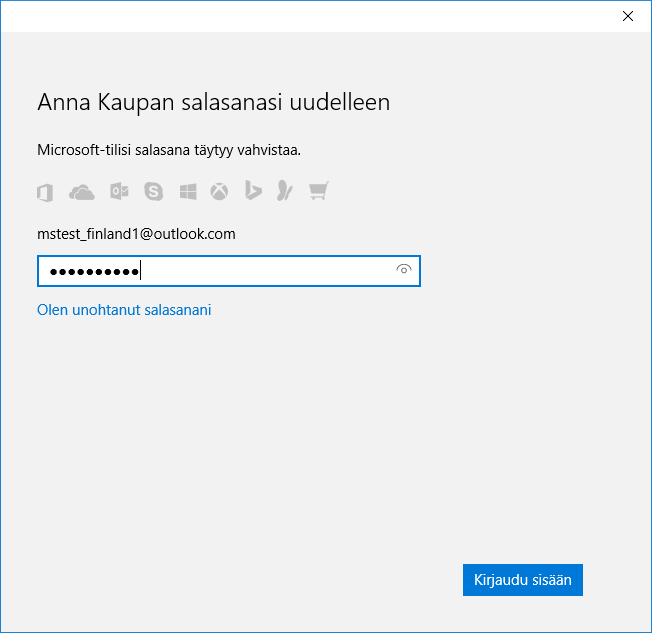Click the Skype logo icon
The height and width of the screenshot is (633, 652).
tap(153, 191)
